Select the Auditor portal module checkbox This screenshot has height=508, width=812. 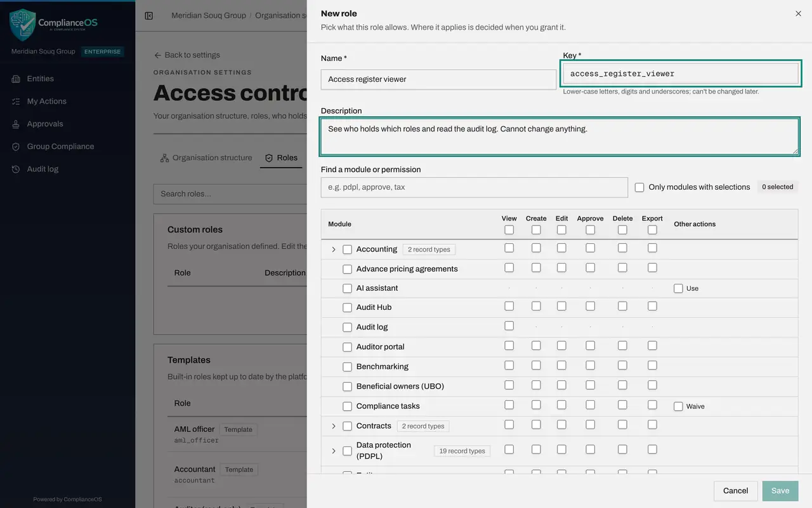click(x=347, y=347)
